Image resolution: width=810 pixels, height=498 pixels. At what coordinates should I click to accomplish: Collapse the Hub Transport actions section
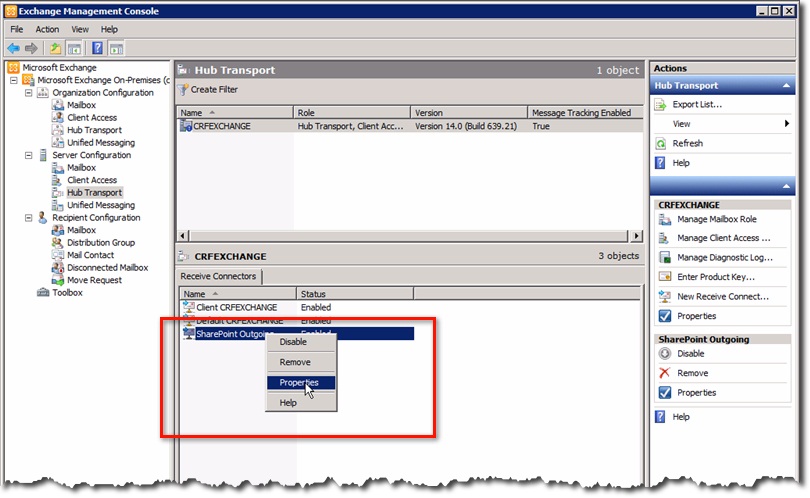pos(786,86)
